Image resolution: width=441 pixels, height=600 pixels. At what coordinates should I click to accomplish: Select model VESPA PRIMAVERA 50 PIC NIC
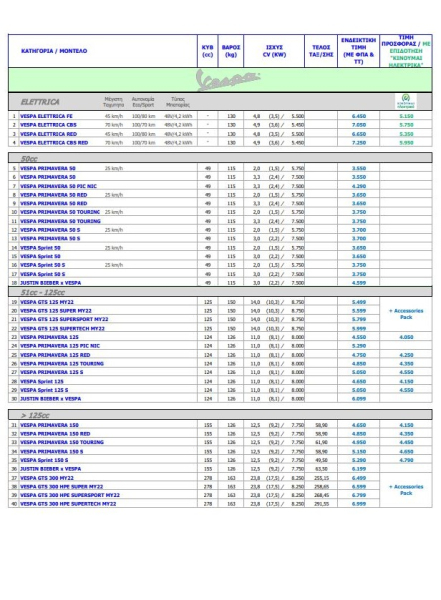click(58, 186)
